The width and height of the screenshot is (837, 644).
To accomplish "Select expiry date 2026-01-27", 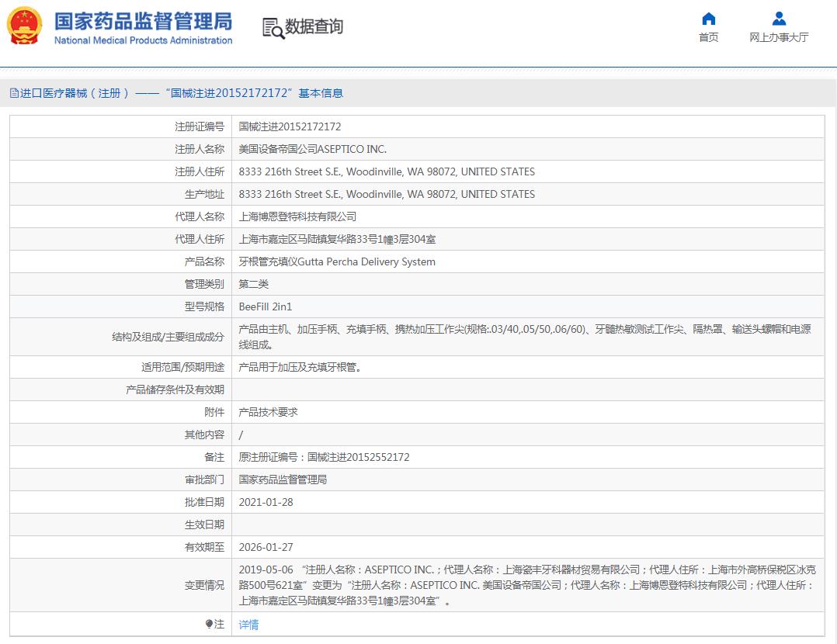I will [x=266, y=547].
